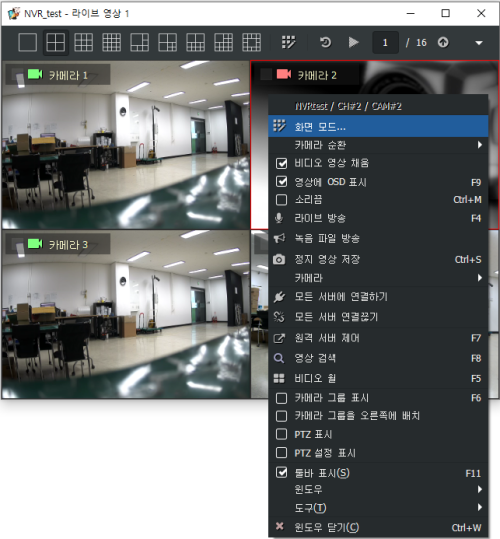The image size is (500, 539).
Task: Enable the 소리끔 mute checkbox
Action: [x=281, y=200]
